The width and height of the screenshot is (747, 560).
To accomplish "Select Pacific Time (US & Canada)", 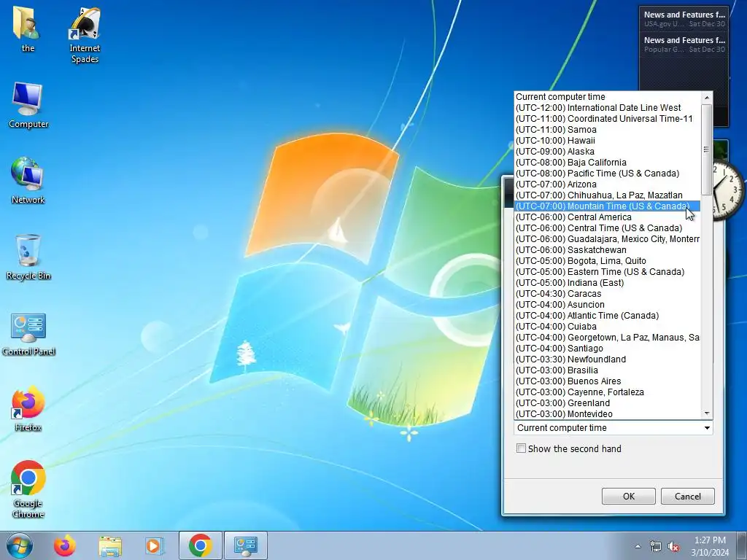I will point(608,174).
